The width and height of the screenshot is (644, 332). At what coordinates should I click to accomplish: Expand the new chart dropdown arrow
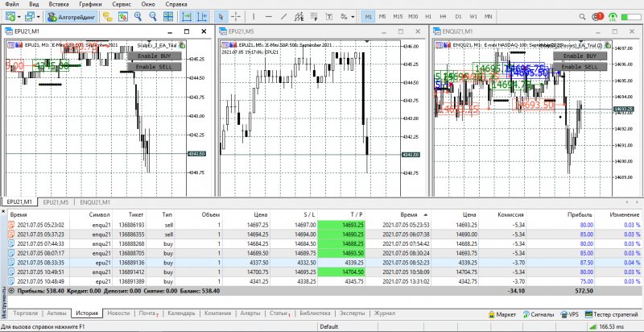19,17
